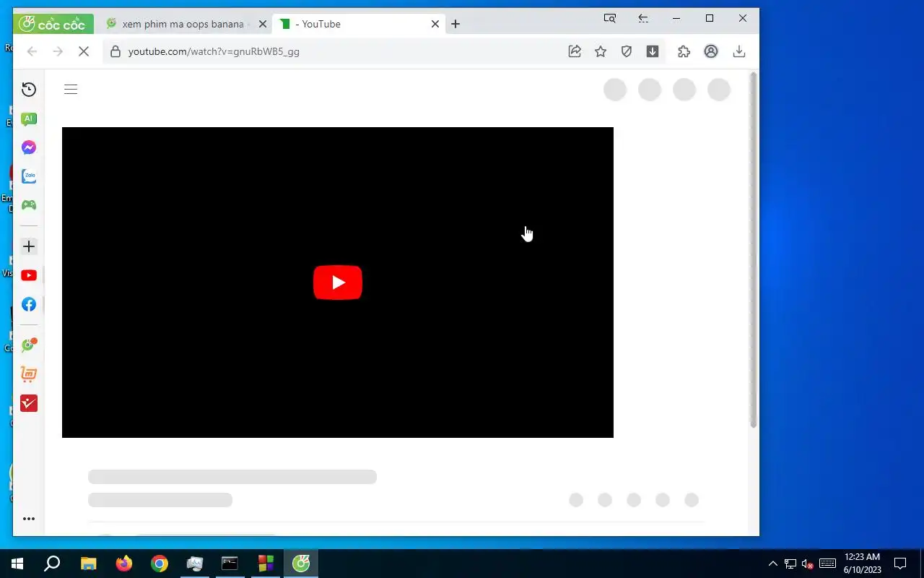Bookmark this page with the star icon
Screen dimensions: 924x578
pos(601,51)
